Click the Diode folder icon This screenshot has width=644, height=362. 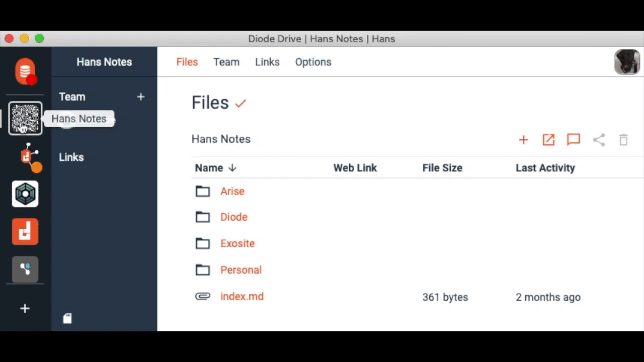(203, 217)
